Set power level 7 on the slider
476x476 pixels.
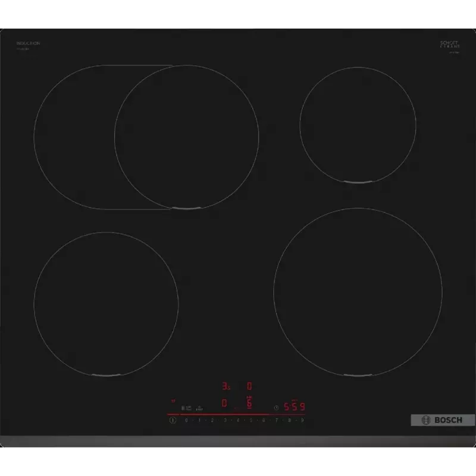pos(277,420)
